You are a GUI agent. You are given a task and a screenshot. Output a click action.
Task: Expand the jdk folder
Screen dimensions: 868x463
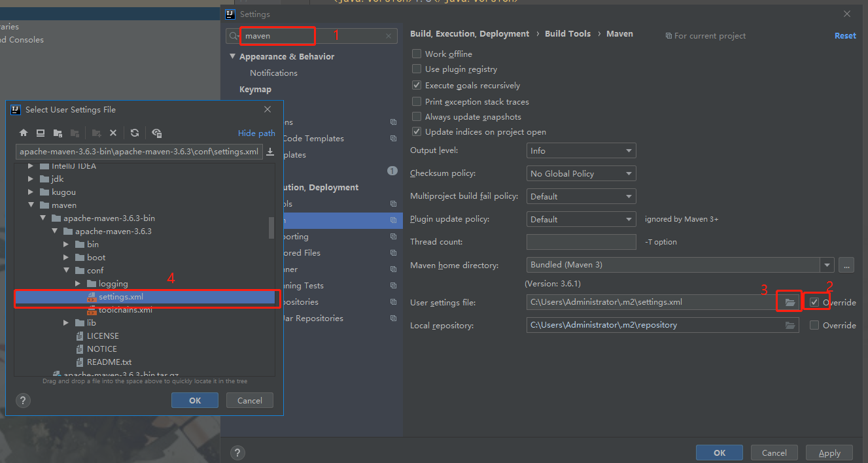(31, 179)
